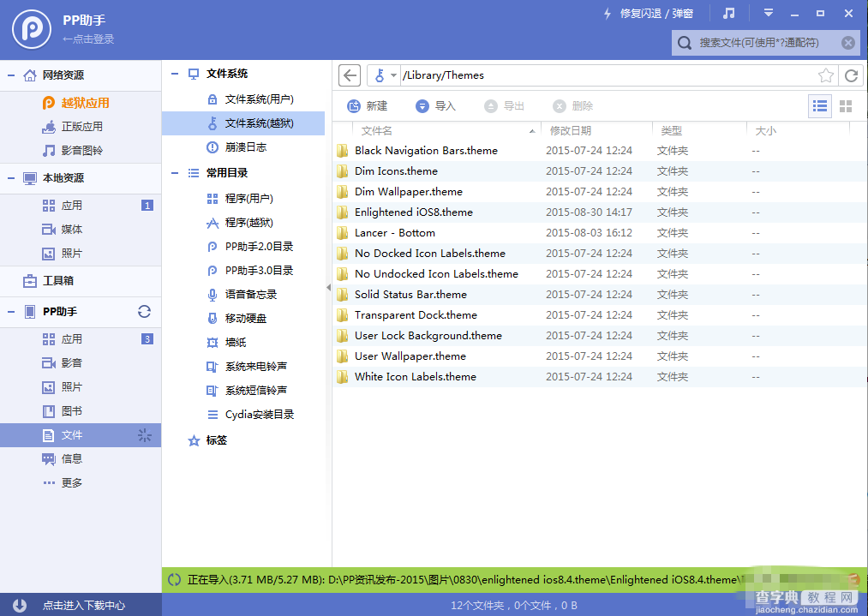The image size is (868, 616).
Task: Collapse the 本地资源 section
Action: (11, 177)
